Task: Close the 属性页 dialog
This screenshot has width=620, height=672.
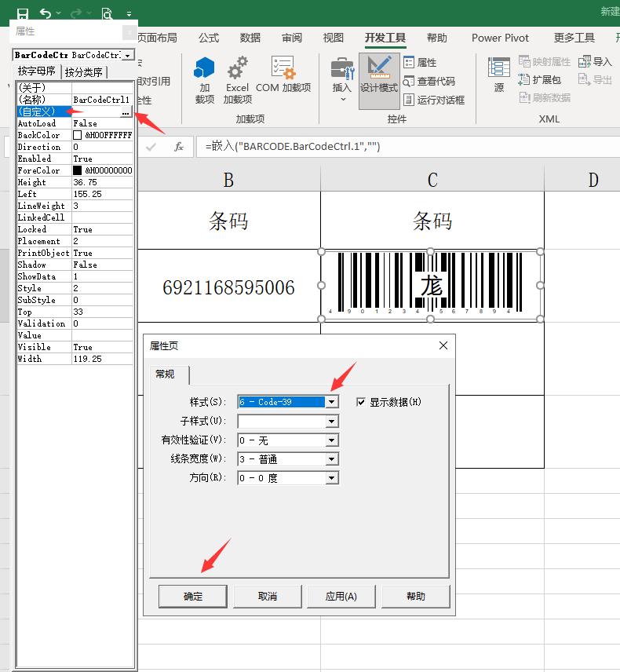Action: pyautogui.click(x=443, y=345)
